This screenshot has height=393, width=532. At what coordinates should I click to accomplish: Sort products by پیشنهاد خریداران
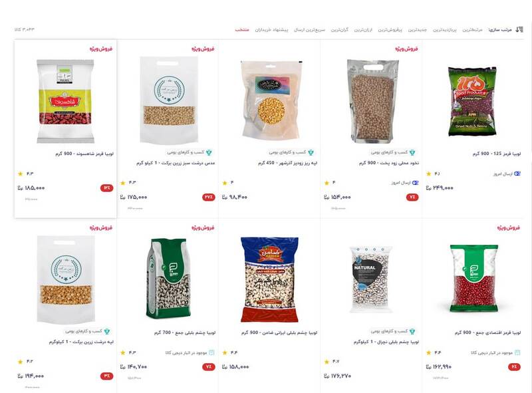click(x=271, y=30)
